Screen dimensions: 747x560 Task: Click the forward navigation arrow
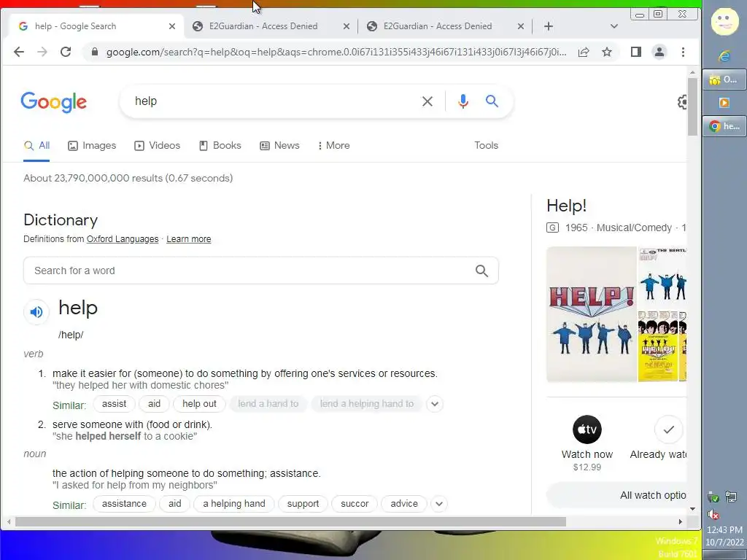[42, 52]
